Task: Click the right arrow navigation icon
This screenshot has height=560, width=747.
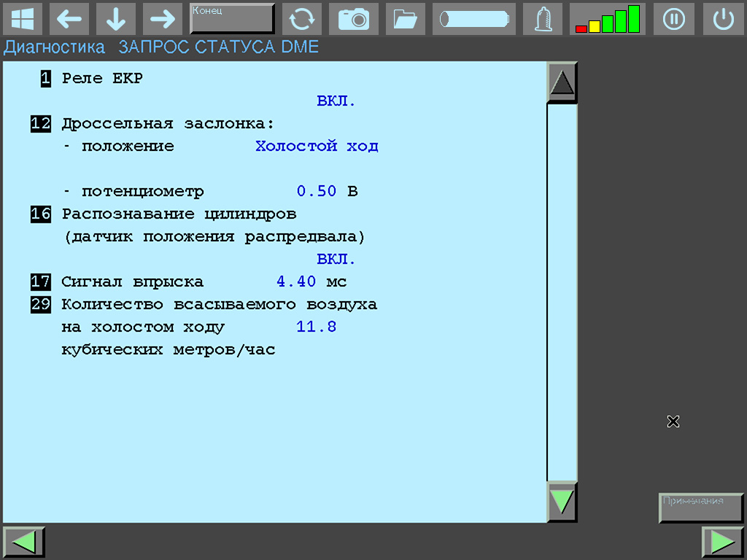Action: pos(162,19)
